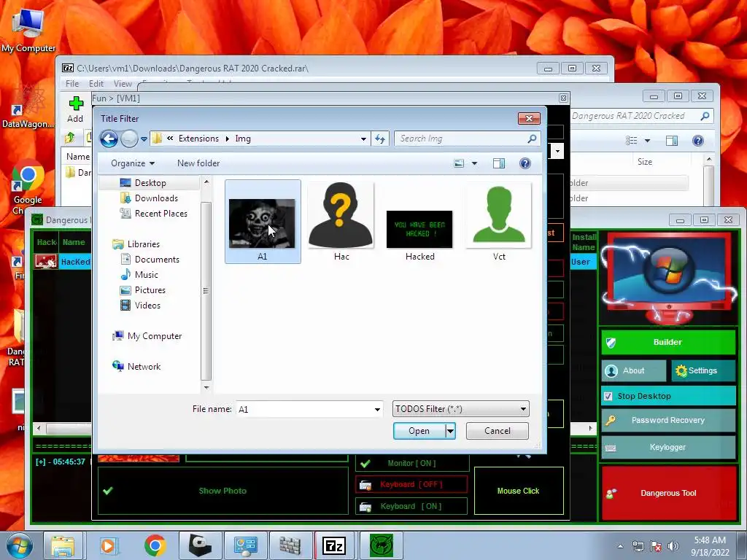Open the Edit menu in 7-Zip
The image size is (747, 560).
pos(96,84)
